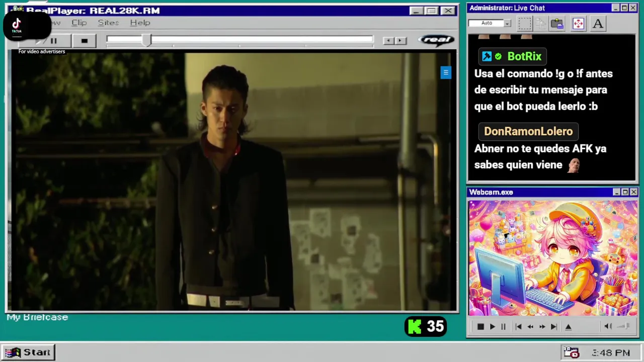The height and width of the screenshot is (362, 644).
Task: Click the real logo in RealPlayer
Action: pyautogui.click(x=436, y=40)
